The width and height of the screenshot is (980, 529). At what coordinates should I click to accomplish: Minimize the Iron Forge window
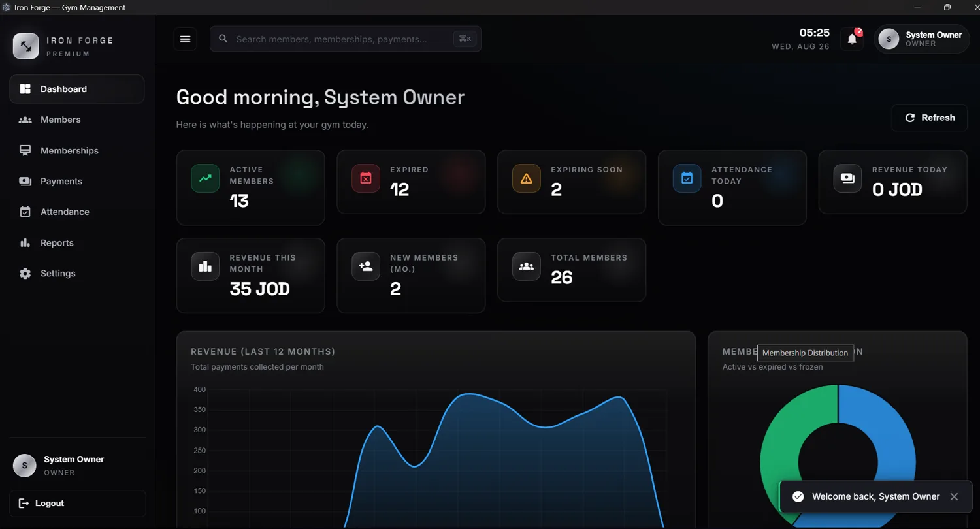(917, 8)
